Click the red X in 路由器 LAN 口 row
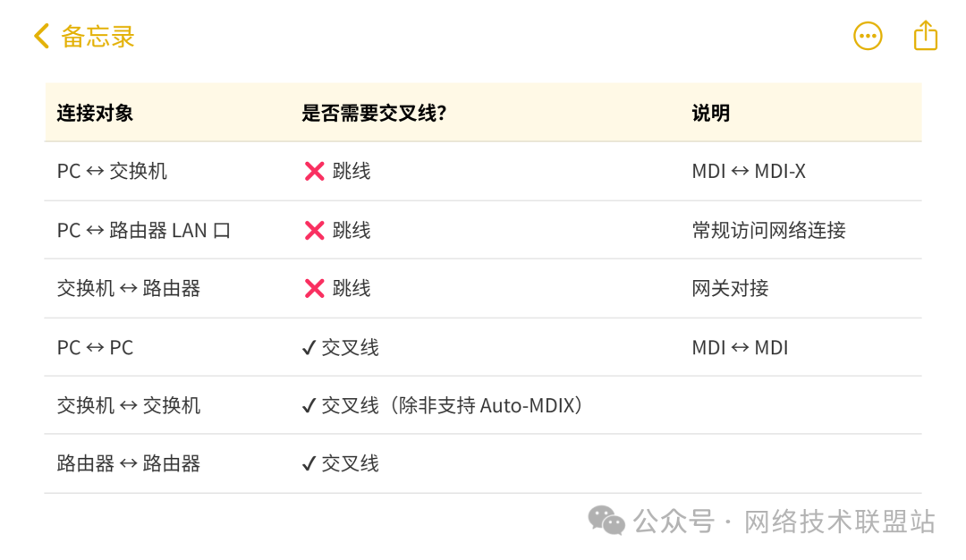966x560 pixels. pyautogui.click(x=314, y=231)
